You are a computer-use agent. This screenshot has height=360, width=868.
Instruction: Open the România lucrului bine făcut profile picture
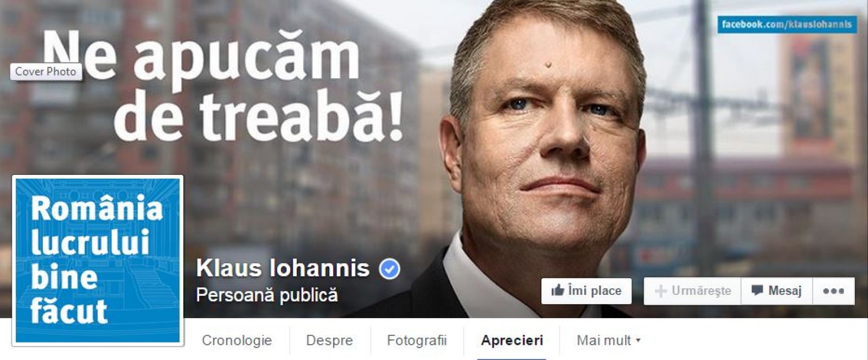(98, 261)
